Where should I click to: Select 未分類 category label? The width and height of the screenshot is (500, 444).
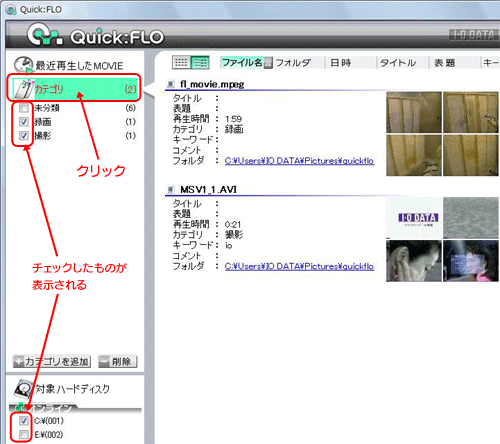click(47, 108)
